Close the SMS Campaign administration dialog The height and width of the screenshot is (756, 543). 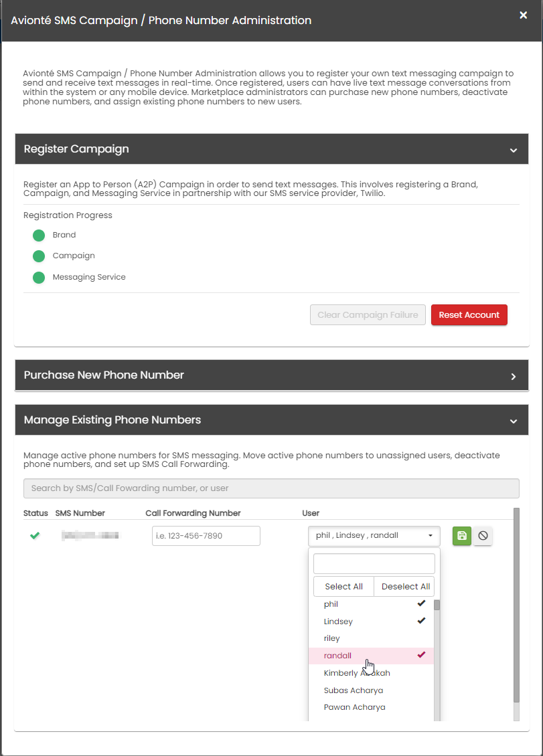[523, 15]
